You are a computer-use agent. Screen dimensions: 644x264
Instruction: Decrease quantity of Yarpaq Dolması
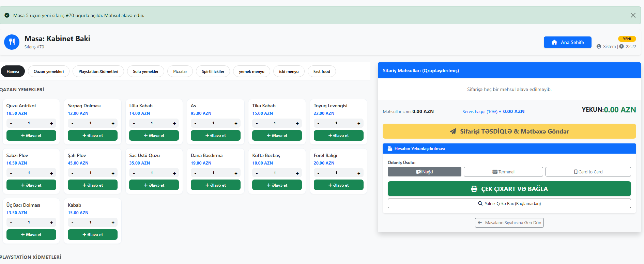coord(72,124)
